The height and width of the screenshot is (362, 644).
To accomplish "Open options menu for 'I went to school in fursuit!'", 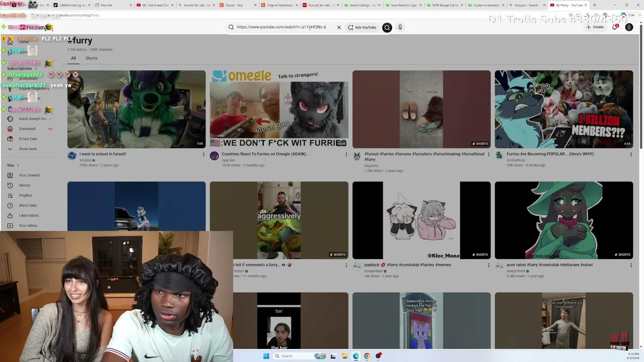I will pos(204,154).
